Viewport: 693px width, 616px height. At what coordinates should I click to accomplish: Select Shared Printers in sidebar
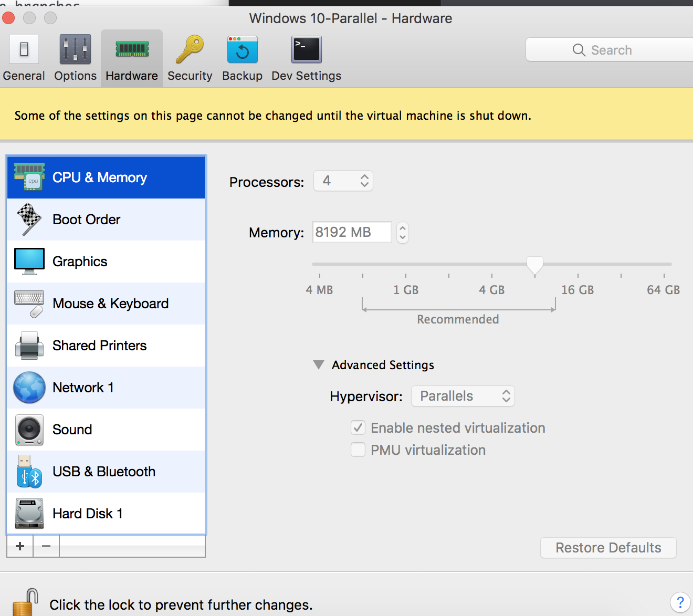[106, 346]
